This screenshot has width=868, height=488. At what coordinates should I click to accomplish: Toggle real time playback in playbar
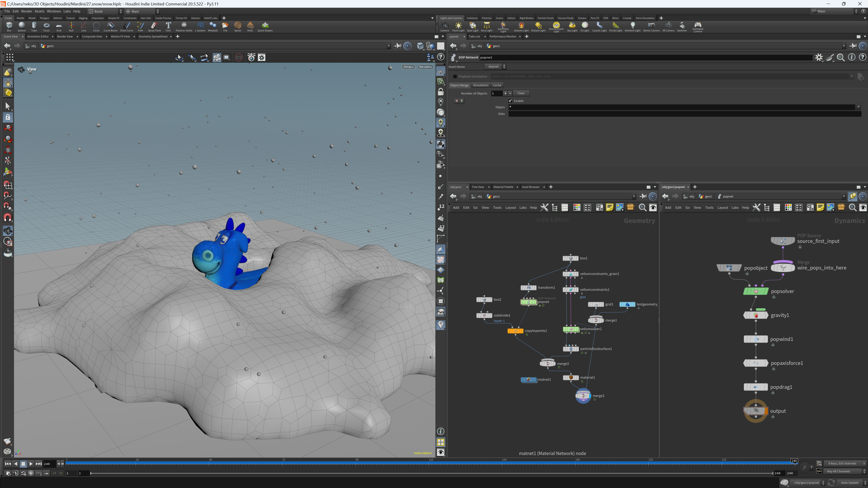(x=31, y=473)
